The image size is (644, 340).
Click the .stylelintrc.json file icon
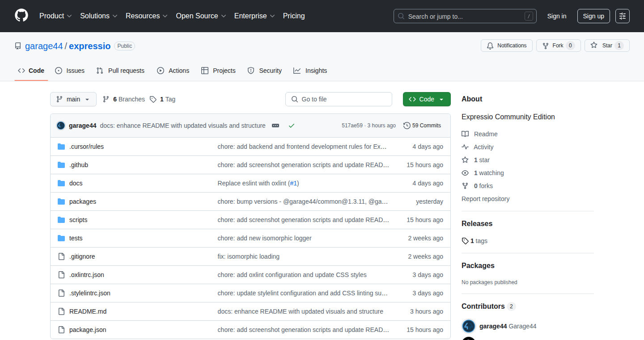coord(61,293)
